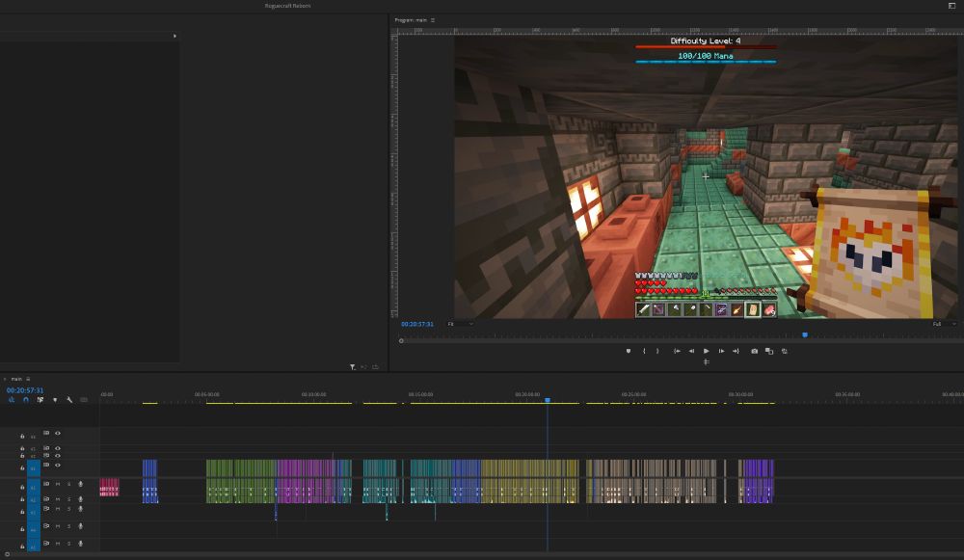
Task: Play the sequence in the Program monitor
Action: (707, 351)
